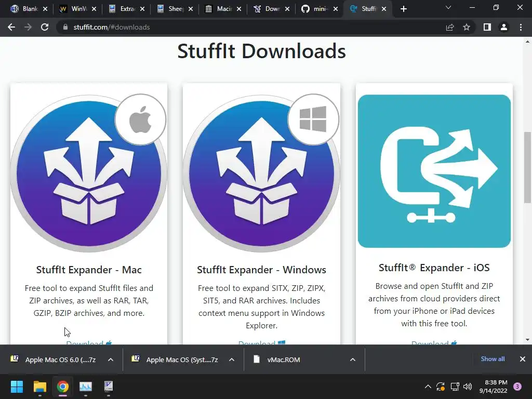532x399 pixels.
Task: Reload the stuffit.com page
Action: click(45, 27)
